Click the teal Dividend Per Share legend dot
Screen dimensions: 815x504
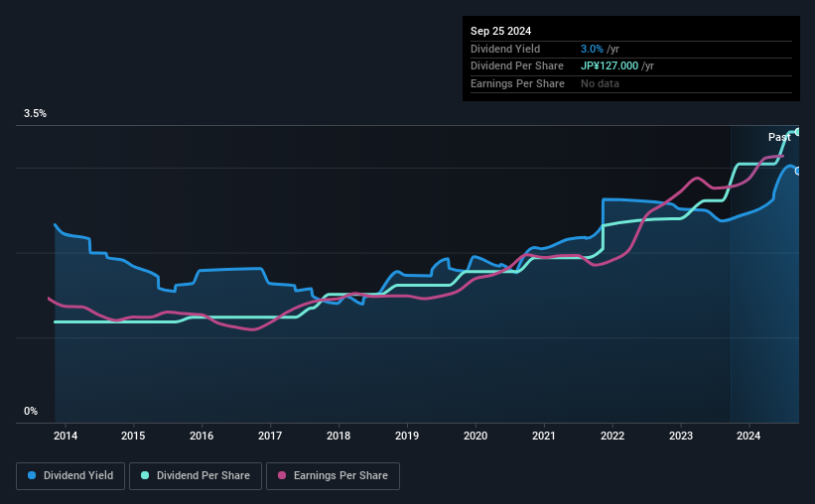[145, 475]
